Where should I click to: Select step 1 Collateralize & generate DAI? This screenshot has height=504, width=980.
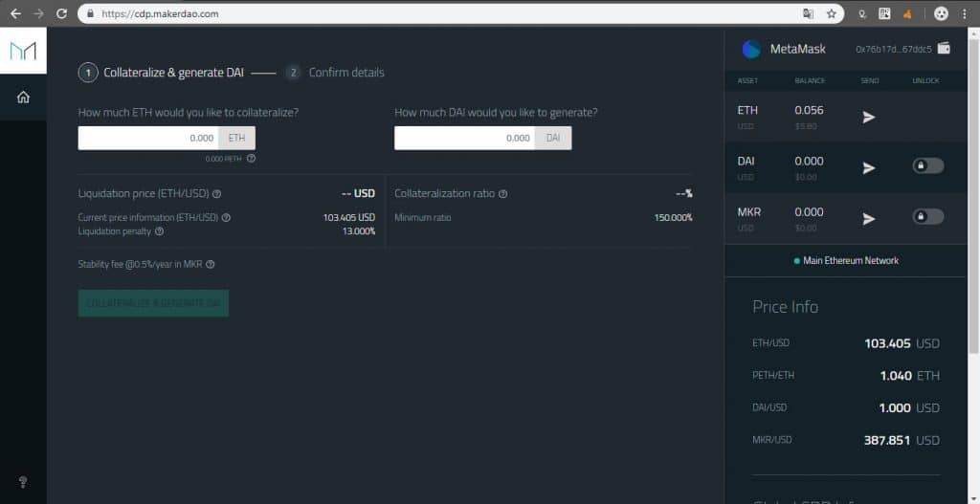pos(161,73)
